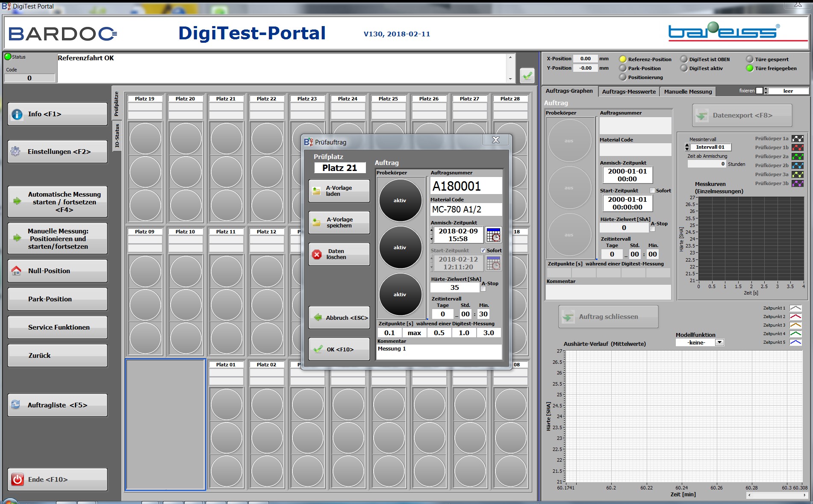Click Zeitintervall Min. field showing 30
Image resolution: width=813 pixels, height=504 pixels.
click(x=483, y=314)
